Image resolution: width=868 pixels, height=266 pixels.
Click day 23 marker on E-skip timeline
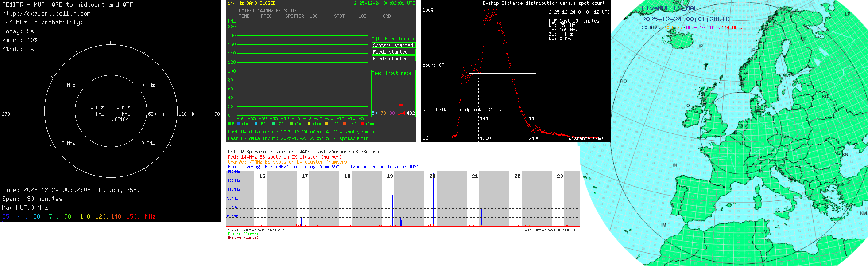pyautogui.click(x=560, y=176)
